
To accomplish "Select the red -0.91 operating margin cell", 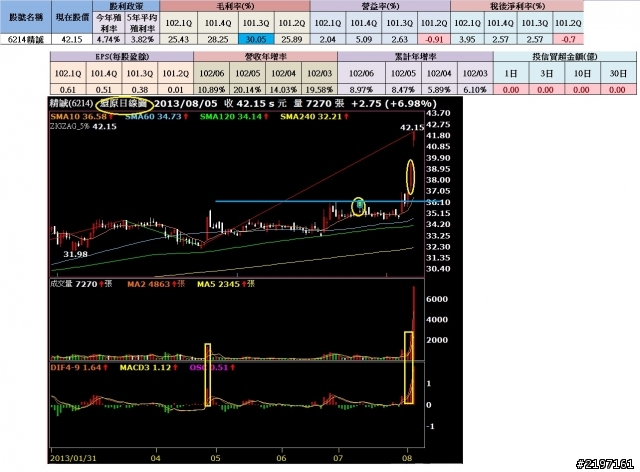I will point(434,40).
